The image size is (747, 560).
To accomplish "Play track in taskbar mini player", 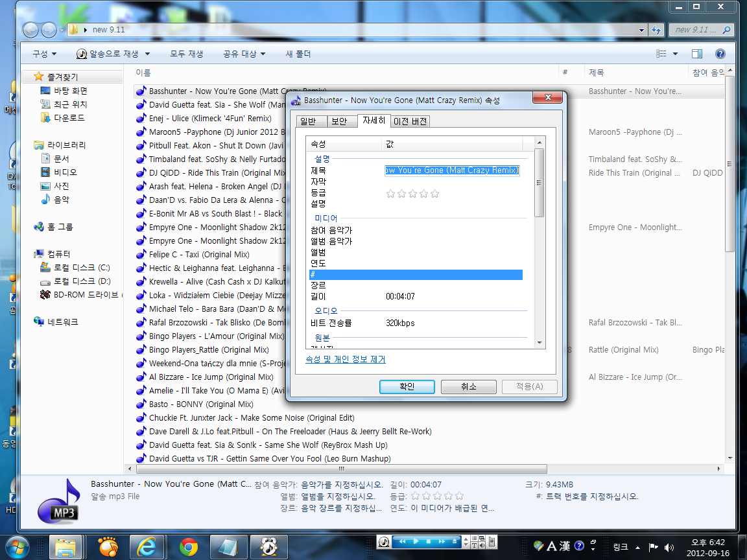I will pos(416,541).
